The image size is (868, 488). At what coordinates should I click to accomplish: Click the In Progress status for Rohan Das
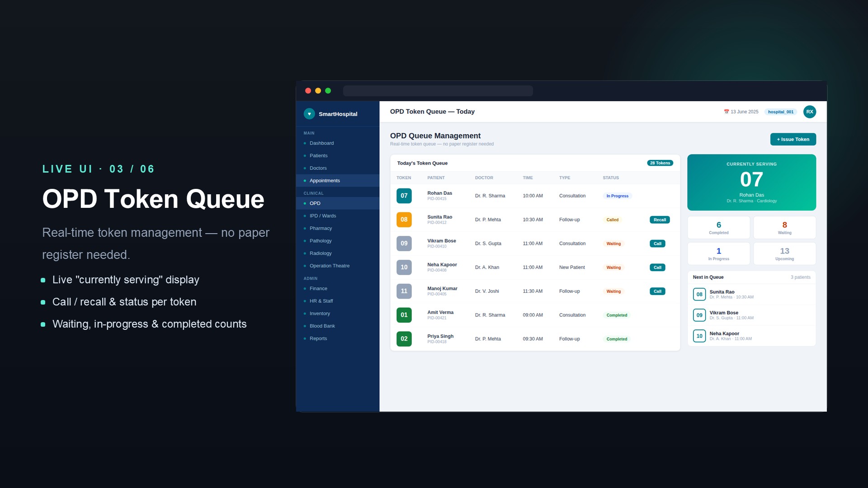click(x=617, y=196)
